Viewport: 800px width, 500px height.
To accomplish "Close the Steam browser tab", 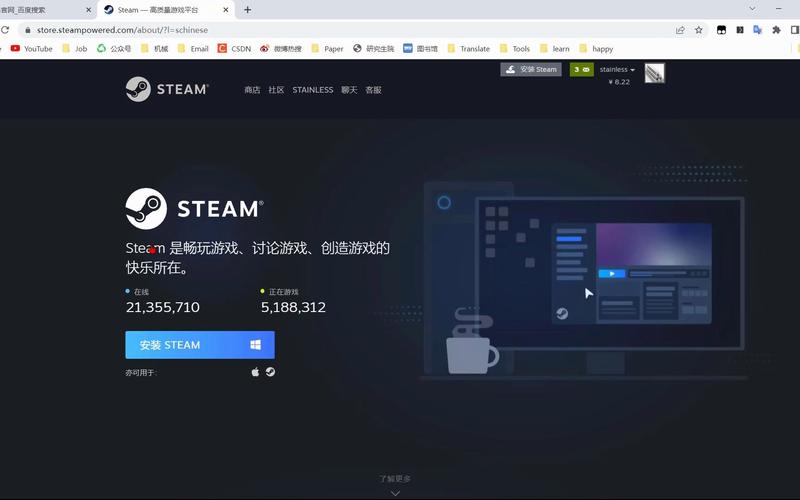I will coord(226,10).
